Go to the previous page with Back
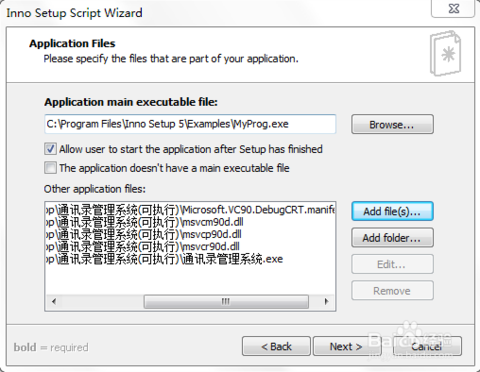The height and width of the screenshot is (372, 480). click(x=276, y=346)
